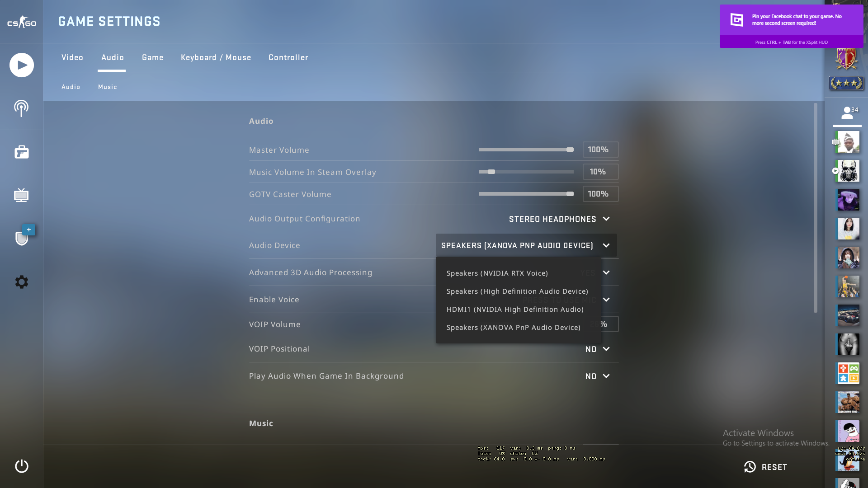Toggle Enable Voice setting
This screenshot has width=868, height=488.
606,299
